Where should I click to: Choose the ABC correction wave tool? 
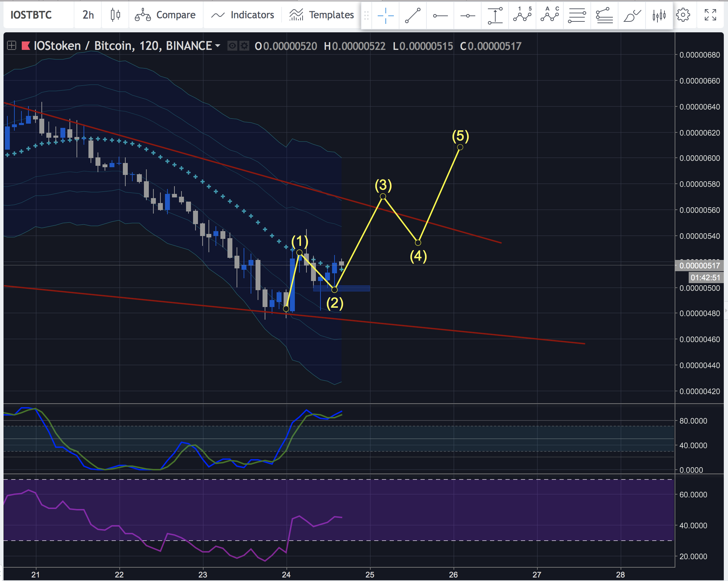(x=550, y=15)
